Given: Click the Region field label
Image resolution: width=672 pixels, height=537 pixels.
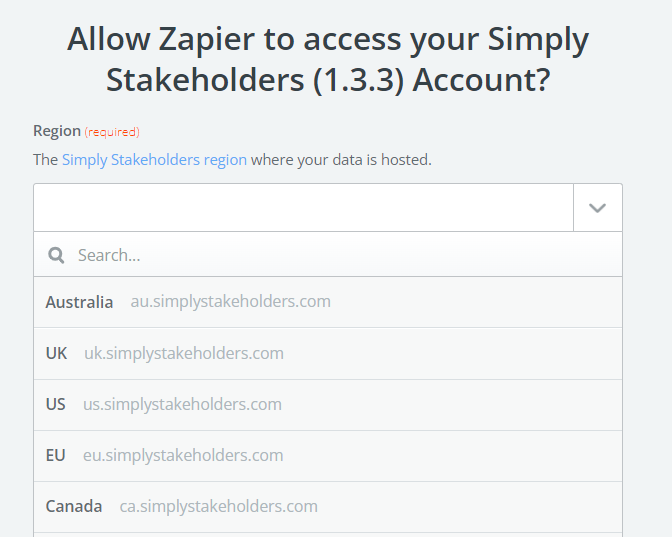Looking at the screenshot, I should (x=56, y=131).
